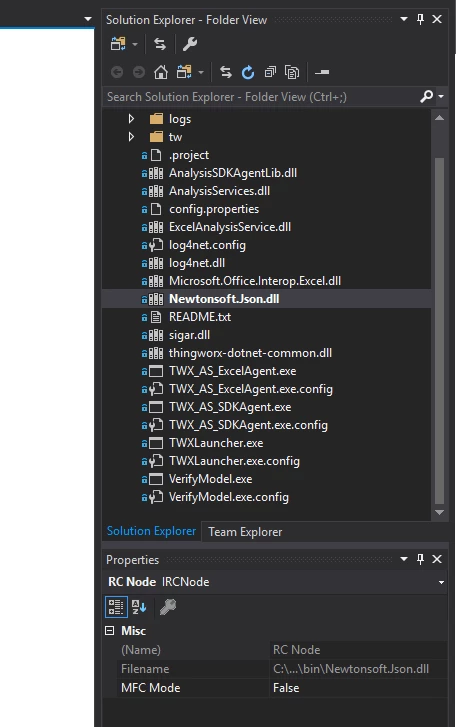This screenshot has width=456, height=727.
Task: Select VerifyModel.exe.config
Action: tap(228, 497)
